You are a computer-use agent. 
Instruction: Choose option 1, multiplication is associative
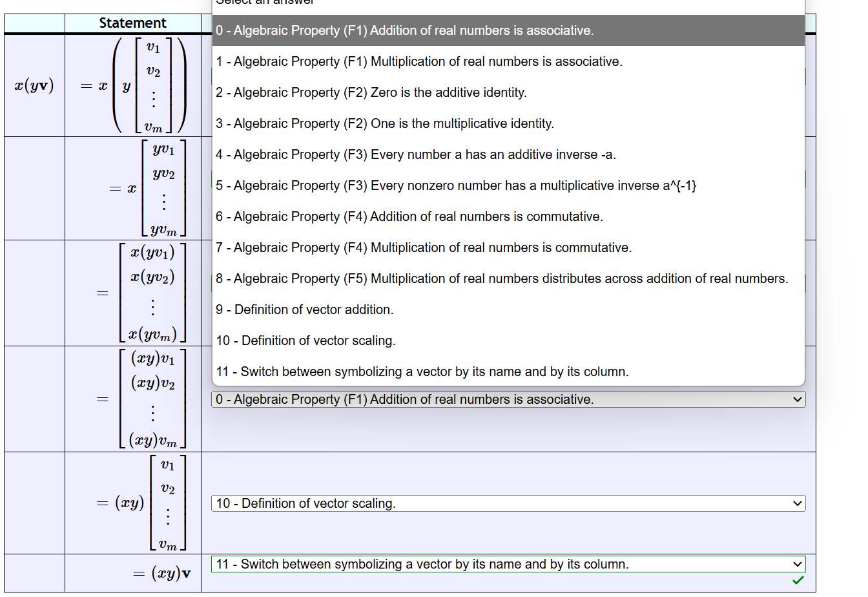point(508,61)
